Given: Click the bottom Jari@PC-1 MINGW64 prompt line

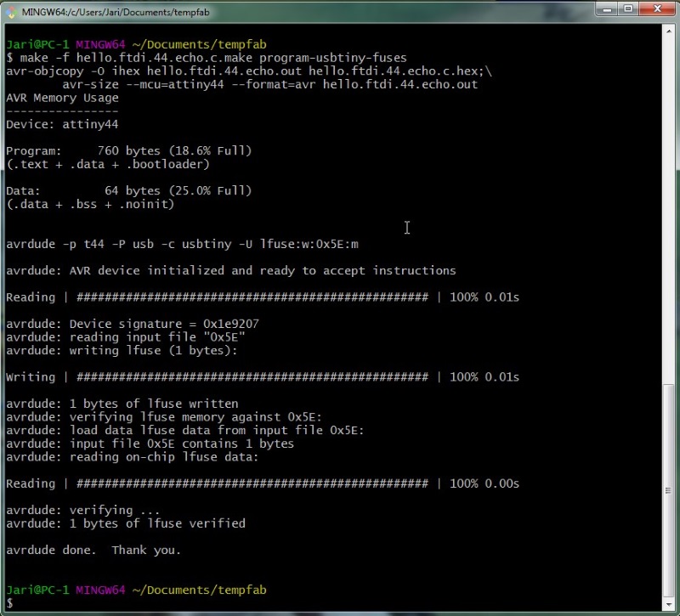Looking at the screenshot, I should 136,590.
